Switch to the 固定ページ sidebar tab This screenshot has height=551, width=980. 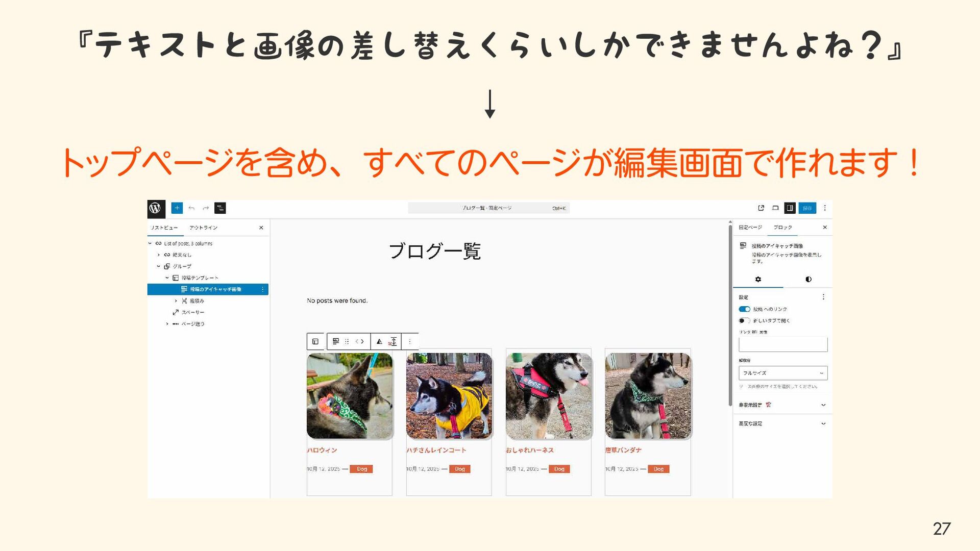tap(750, 228)
